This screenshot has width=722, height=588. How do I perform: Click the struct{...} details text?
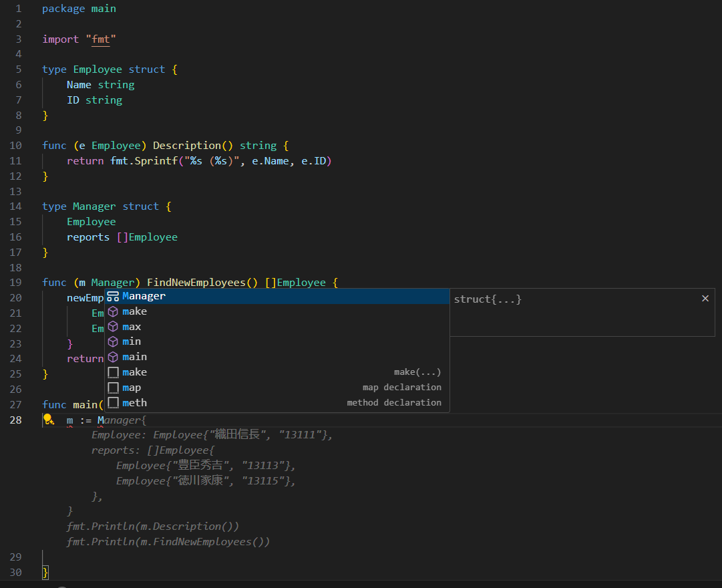(x=488, y=299)
